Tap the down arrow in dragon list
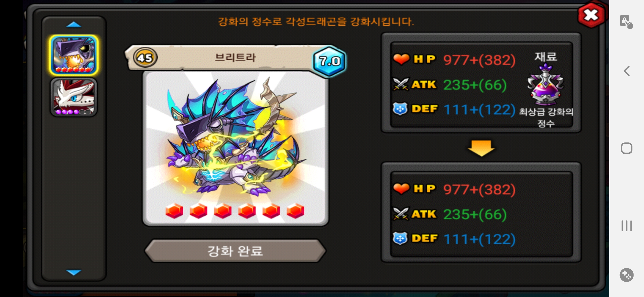644x297 pixels. point(74,272)
